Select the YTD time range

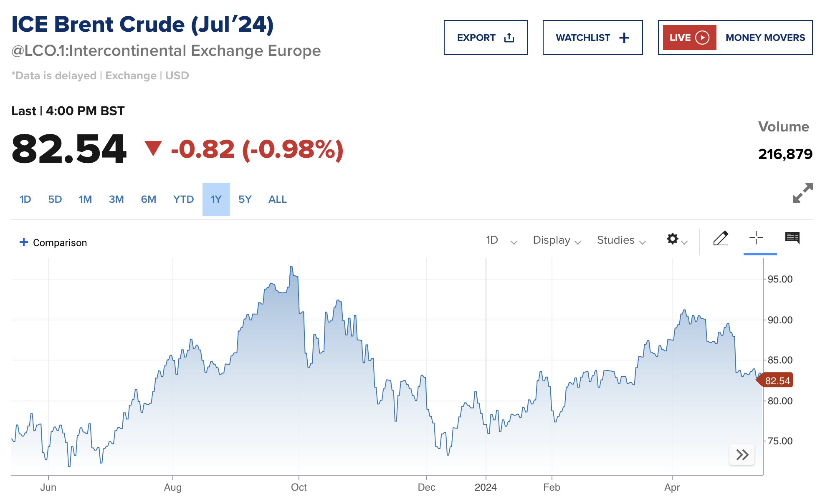(x=183, y=199)
